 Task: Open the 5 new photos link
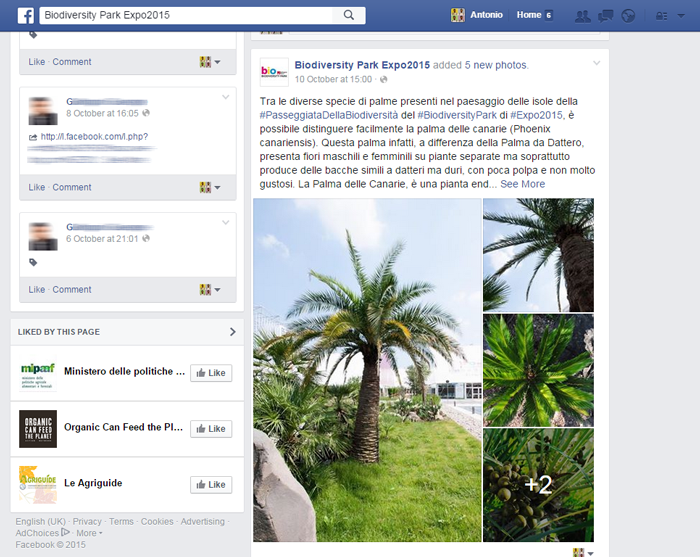pyautogui.click(x=496, y=65)
